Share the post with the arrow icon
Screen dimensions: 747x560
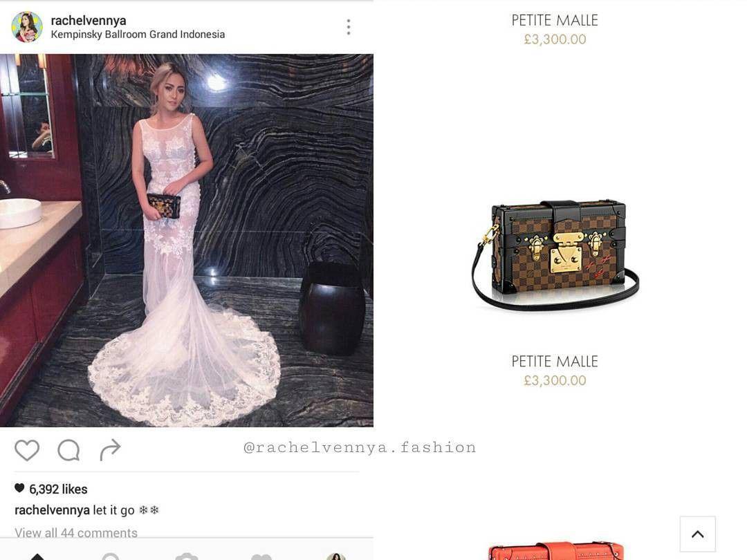point(110,450)
